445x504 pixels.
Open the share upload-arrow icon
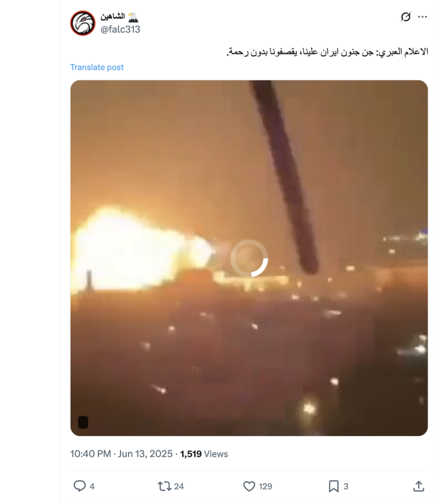(x=419, y=486)
